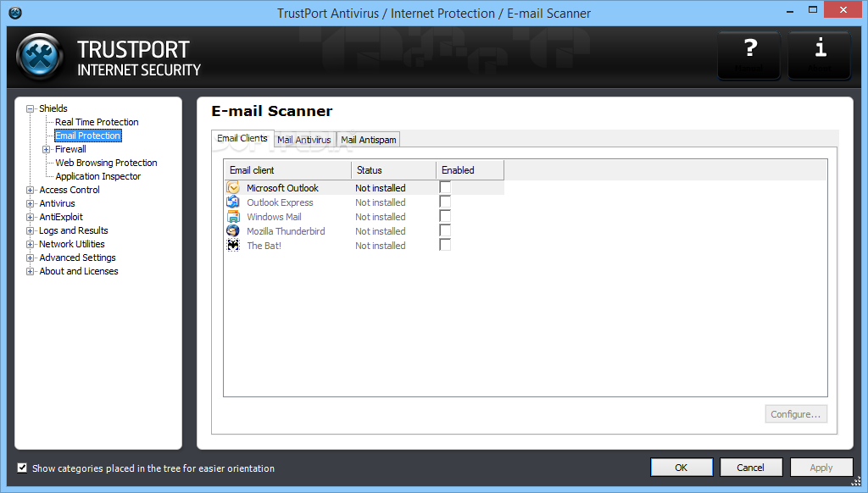868x493 pixels.
Task: Select the Firewall tree item
Action: (70, 149)
